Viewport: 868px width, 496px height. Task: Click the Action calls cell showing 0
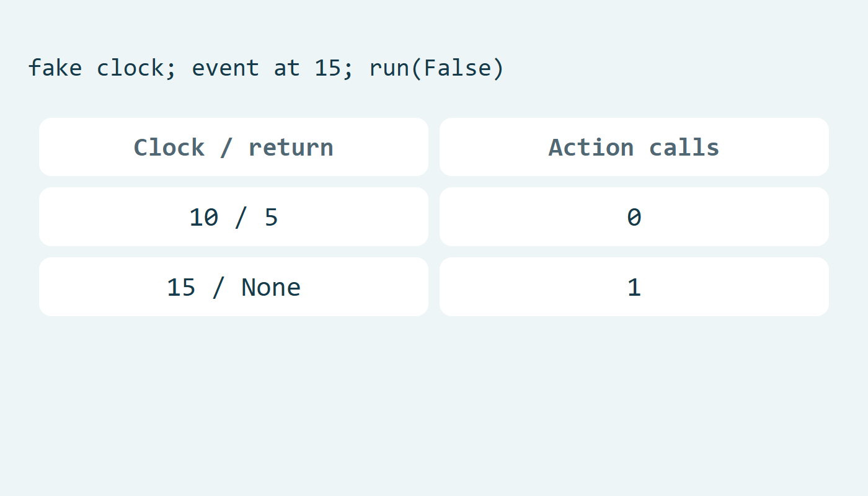(634, 217)
